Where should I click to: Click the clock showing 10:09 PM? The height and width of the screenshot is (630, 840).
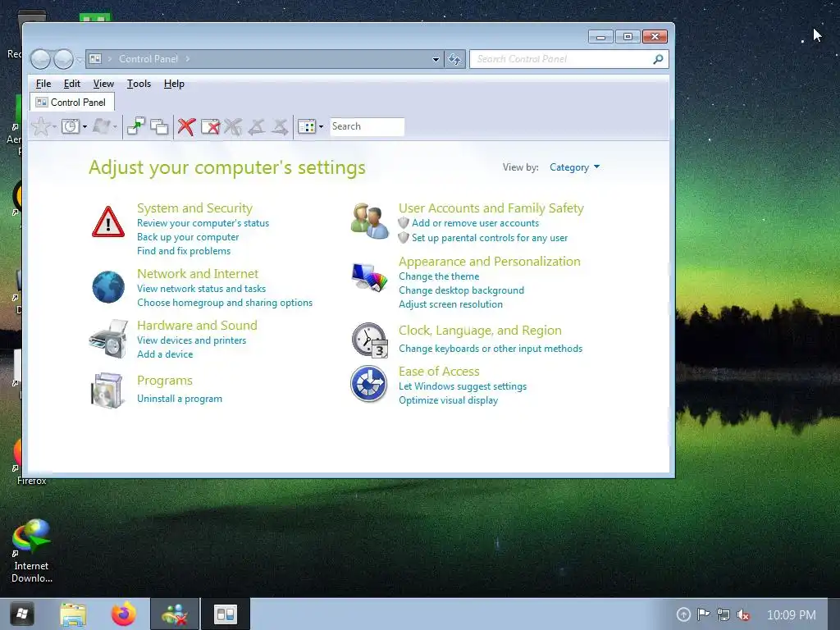tap(791, 615)
